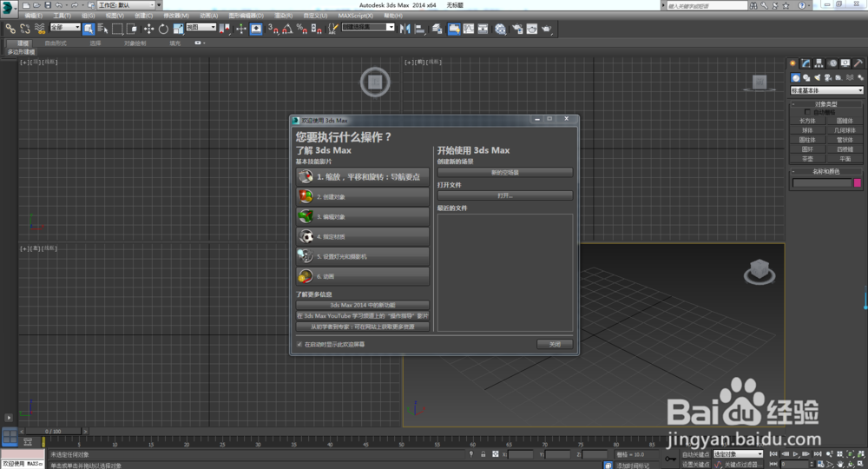868x469 pixels.
Task: Open the 3ds Max application menu logo
Action: coord(8,8)
